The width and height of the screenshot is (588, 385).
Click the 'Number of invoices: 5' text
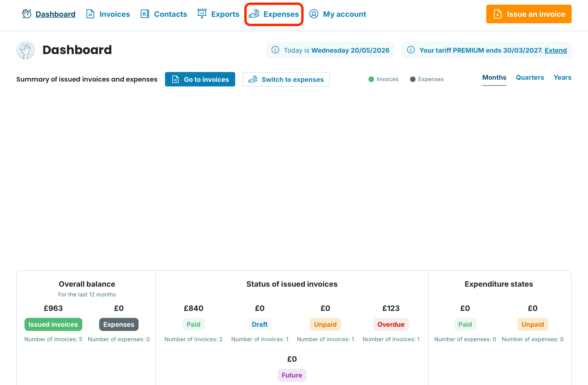click(x=53, y=339)
